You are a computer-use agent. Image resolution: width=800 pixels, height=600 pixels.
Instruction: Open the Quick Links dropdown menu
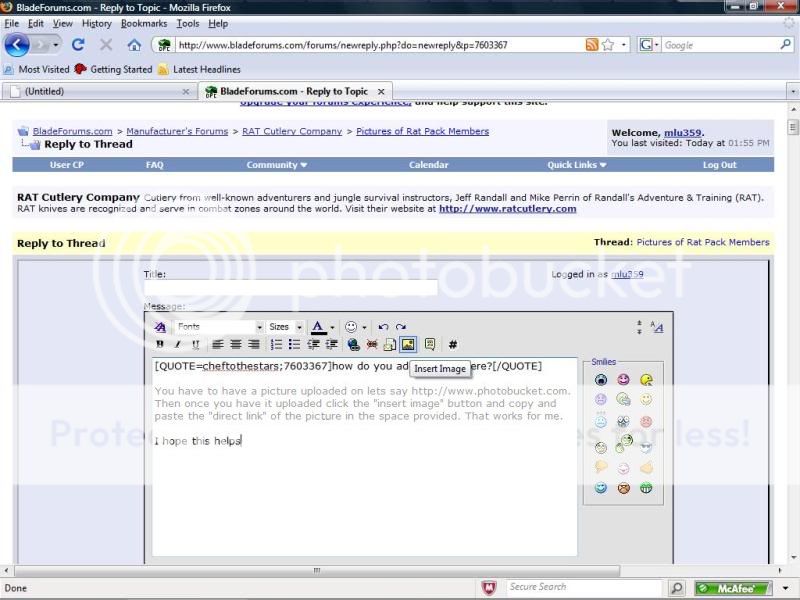click(577, 165)
